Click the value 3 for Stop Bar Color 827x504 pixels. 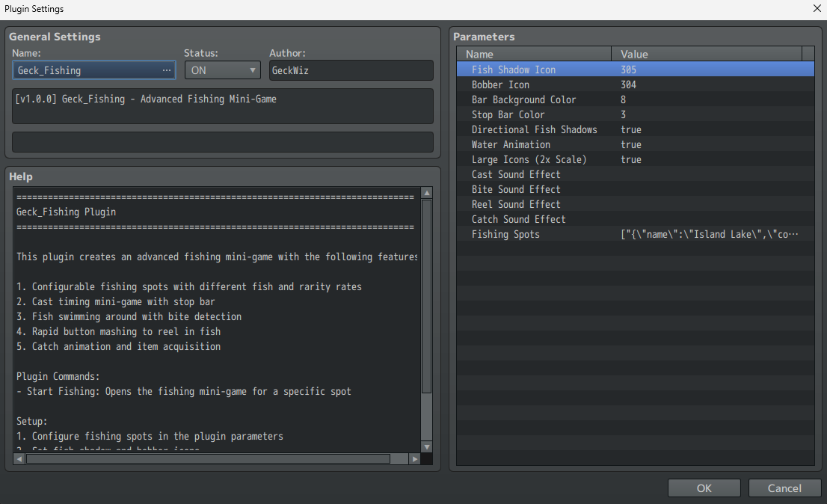click(623, 114)
